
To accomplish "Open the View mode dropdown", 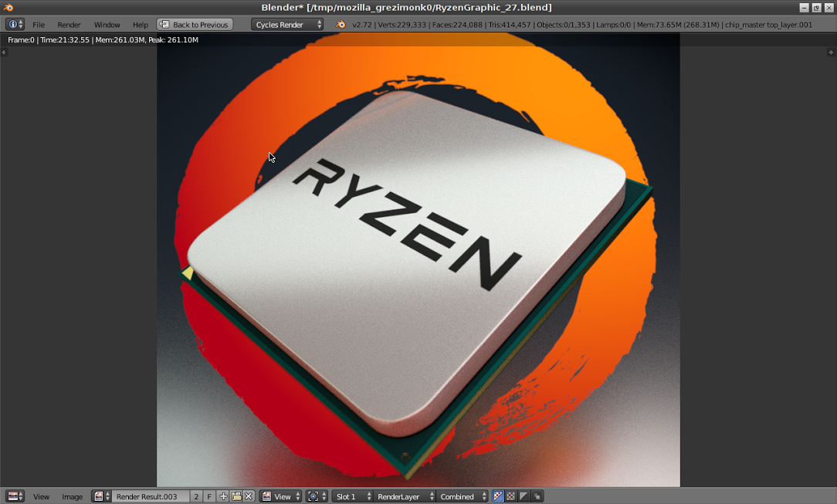I will 281,496.
